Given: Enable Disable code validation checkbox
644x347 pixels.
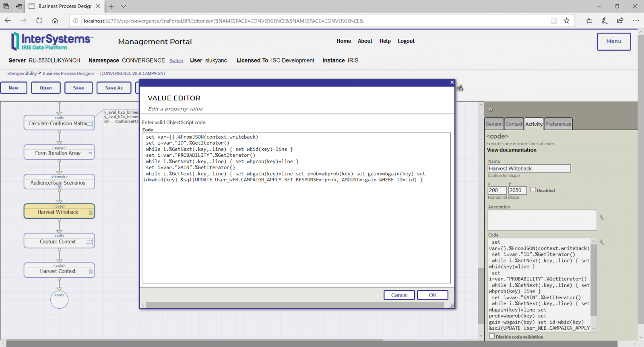Looking at the screenshot, I should point(492,336).
